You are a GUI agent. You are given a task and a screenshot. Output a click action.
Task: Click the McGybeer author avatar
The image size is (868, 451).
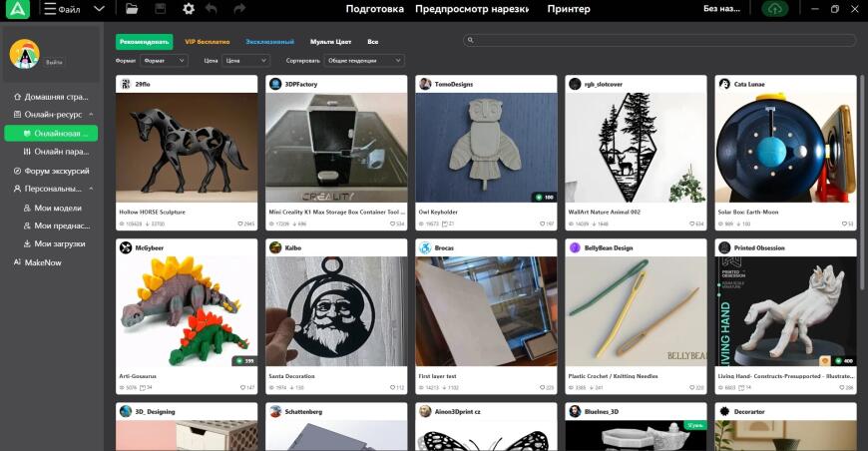[126, 247]
